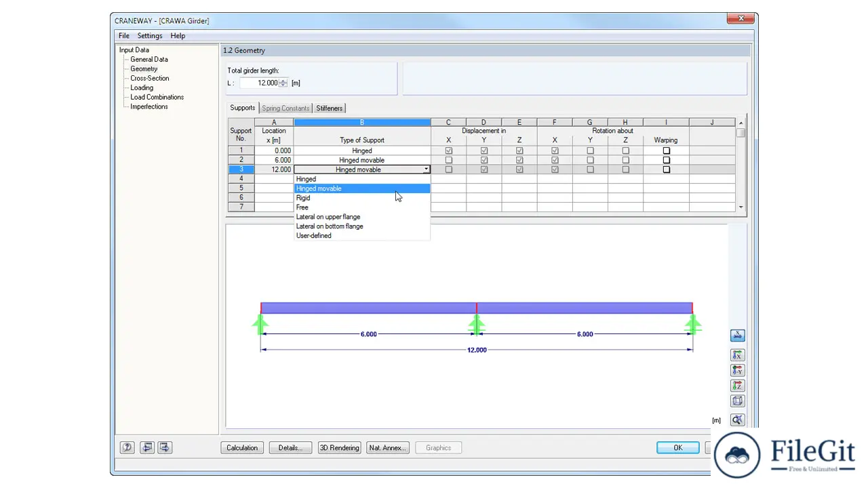
Task: Click the 3D Rendering button
Action: pyautogui.click(x=339, y=447)
